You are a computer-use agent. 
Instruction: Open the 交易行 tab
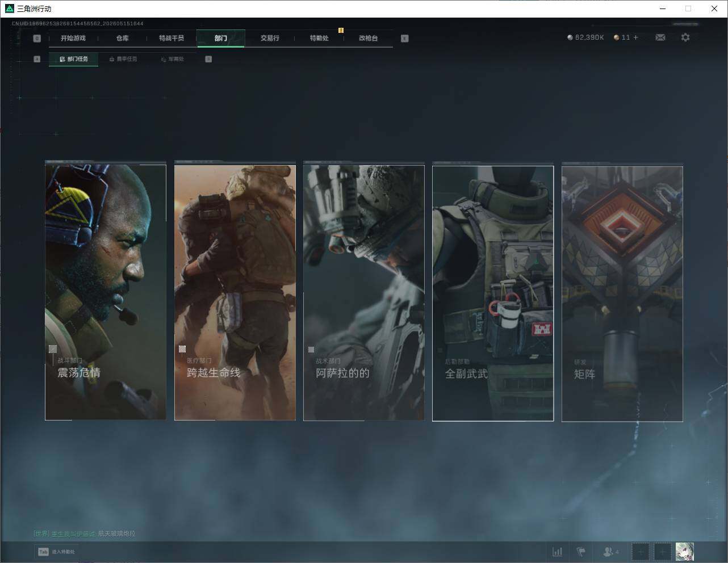[270, 38]
